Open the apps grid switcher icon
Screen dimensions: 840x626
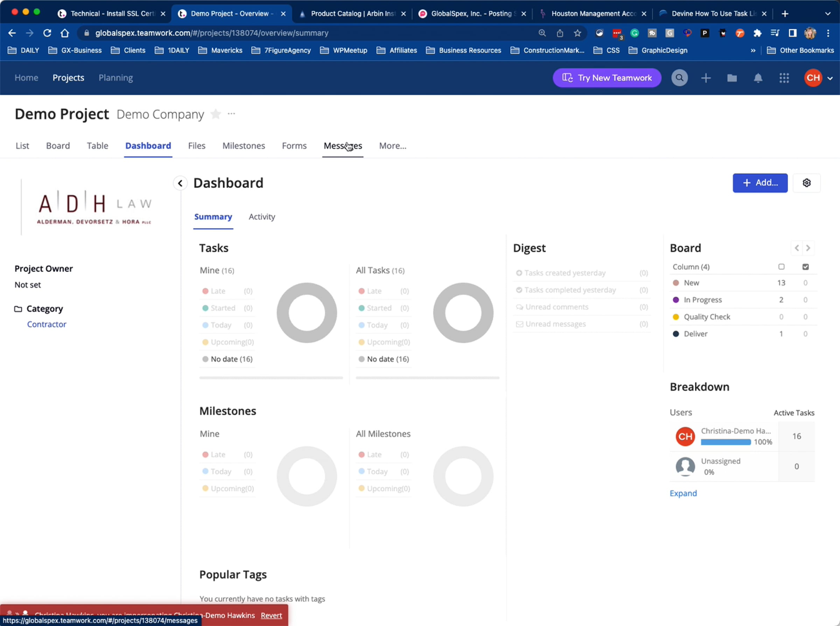[x=784, y=78]
